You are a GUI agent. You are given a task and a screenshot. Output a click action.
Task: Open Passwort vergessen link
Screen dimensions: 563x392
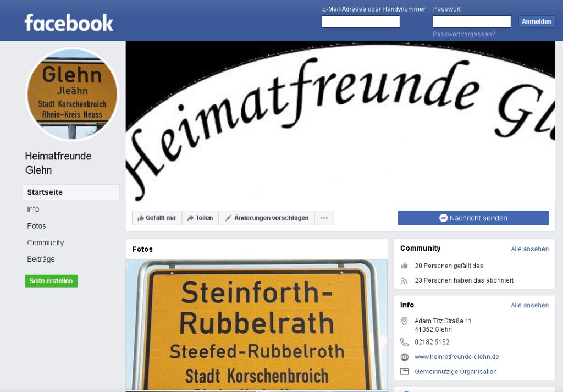tap(463, 34)
